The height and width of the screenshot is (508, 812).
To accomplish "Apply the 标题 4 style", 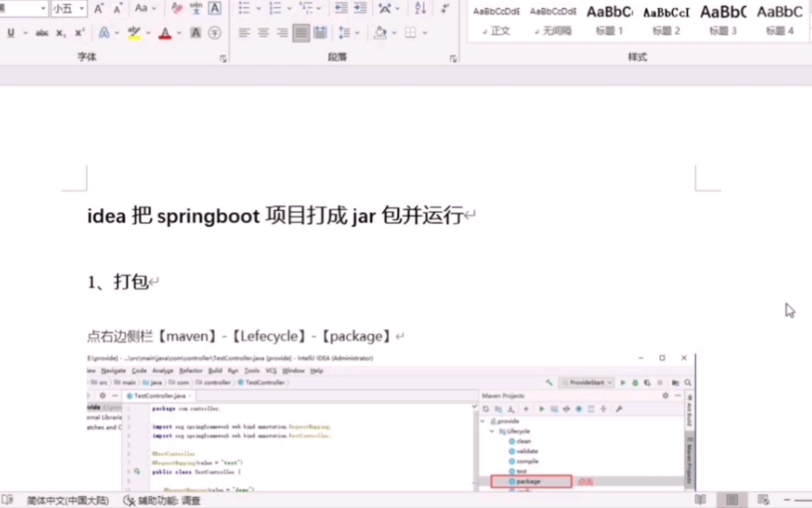I will pyautogui.click(x=780, y=21).
